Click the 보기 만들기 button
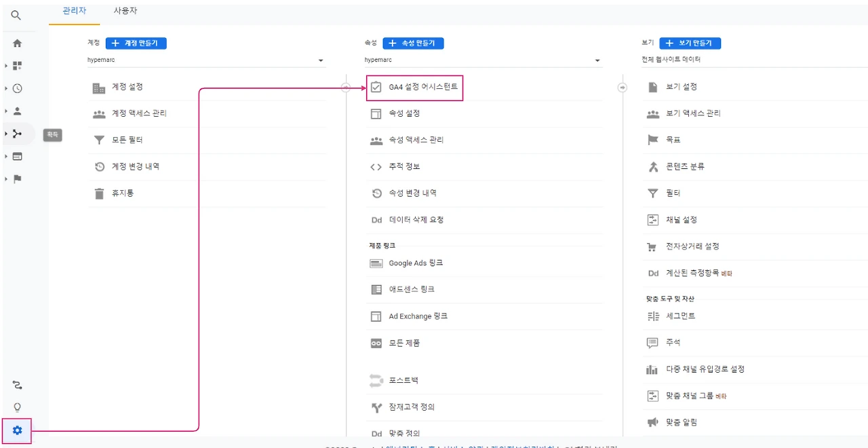 pos(690,43)
